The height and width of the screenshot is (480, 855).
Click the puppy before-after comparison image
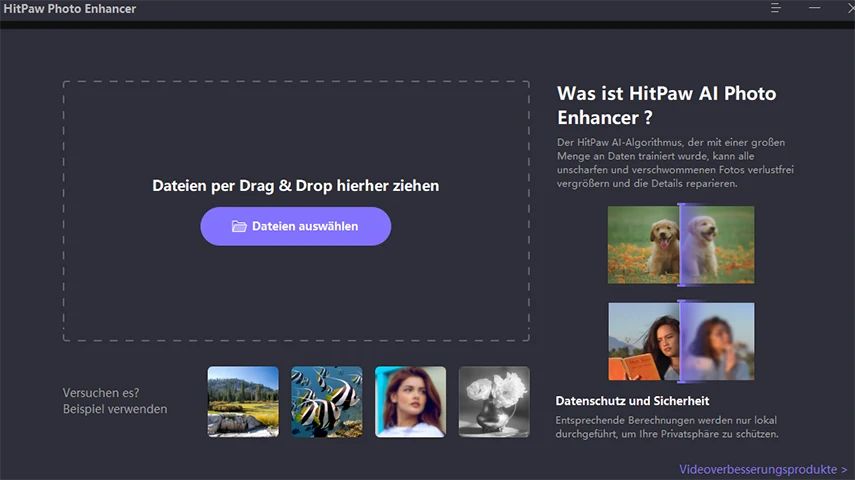681,245
